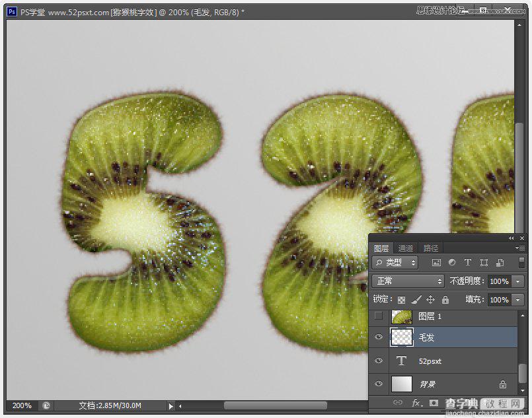This screenshot has height=418, width=532.
Task: Click the canvas horizontal scrollbar thumb
Action: coord(276,405)
